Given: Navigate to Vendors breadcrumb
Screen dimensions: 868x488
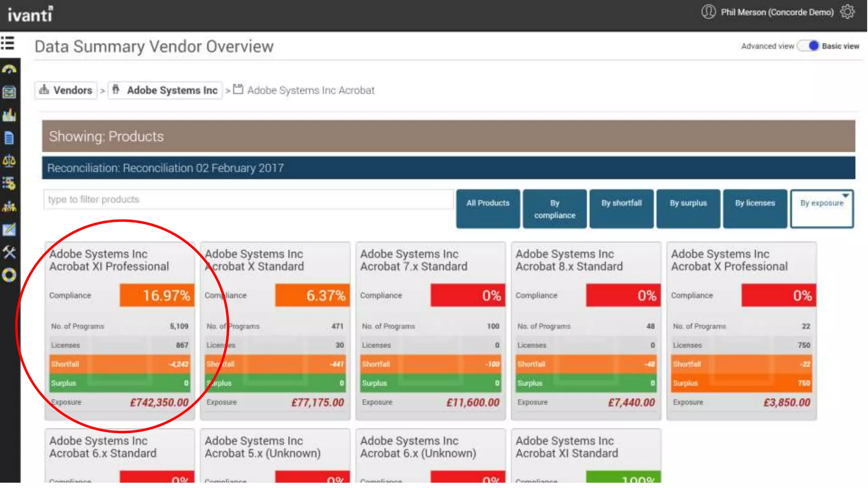Looking at the screenshot, I should click(x=66, y=90).
